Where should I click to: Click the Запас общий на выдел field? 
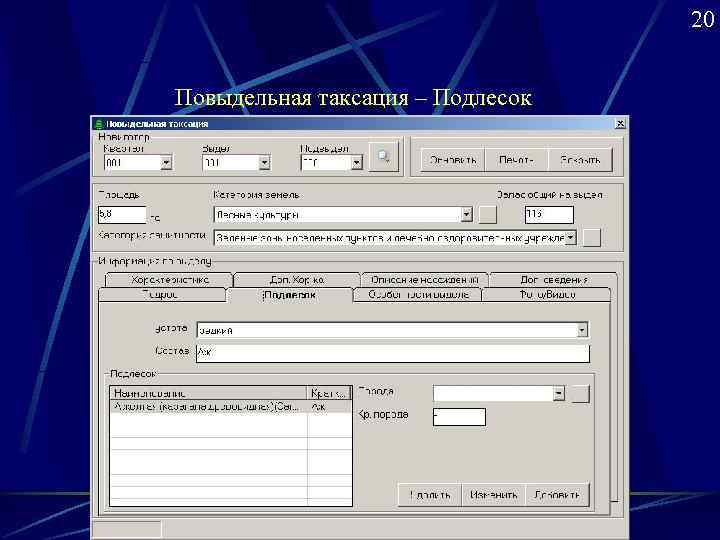[x=549, y=214]
